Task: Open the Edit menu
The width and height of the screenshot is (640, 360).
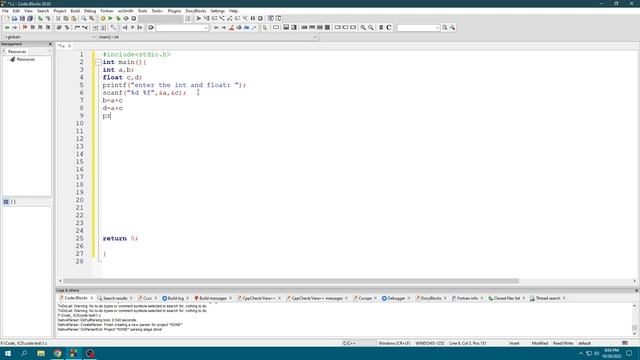Action: [16, 11]
